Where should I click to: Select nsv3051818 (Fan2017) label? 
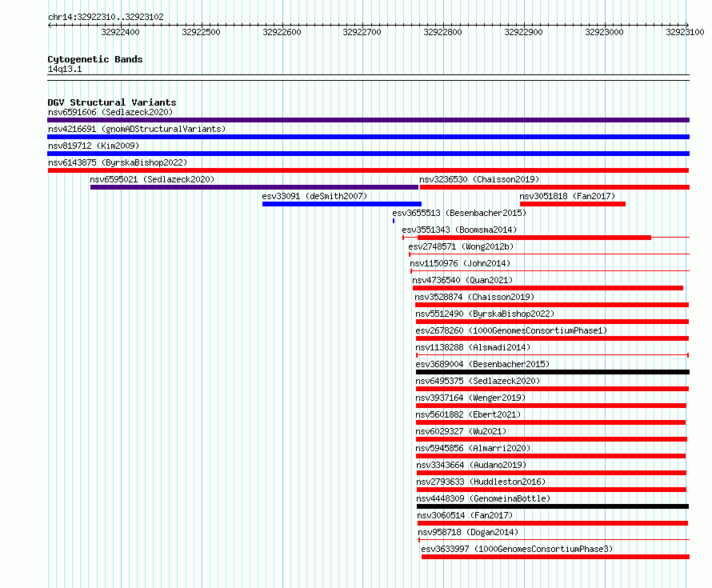[x=568, y=196]
